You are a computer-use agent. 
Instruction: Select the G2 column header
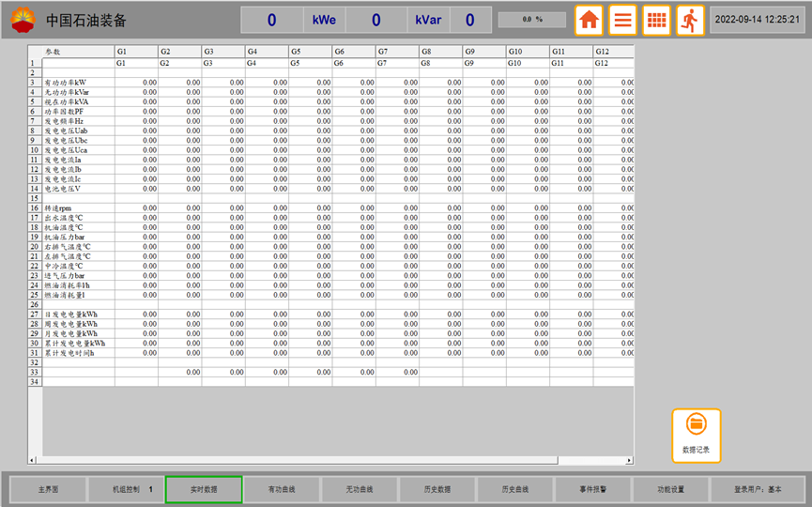pyautogui.click(x=179, y=52)
